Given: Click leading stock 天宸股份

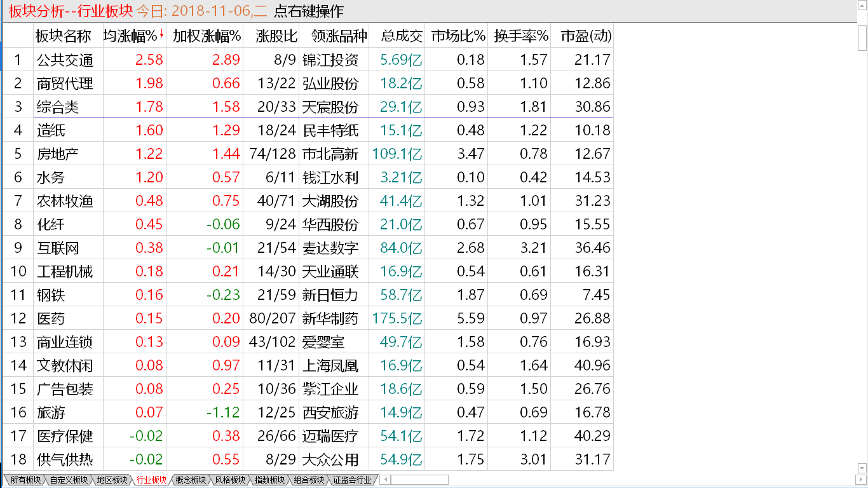Looking at the screenshot, I should [x=330, y=107].
